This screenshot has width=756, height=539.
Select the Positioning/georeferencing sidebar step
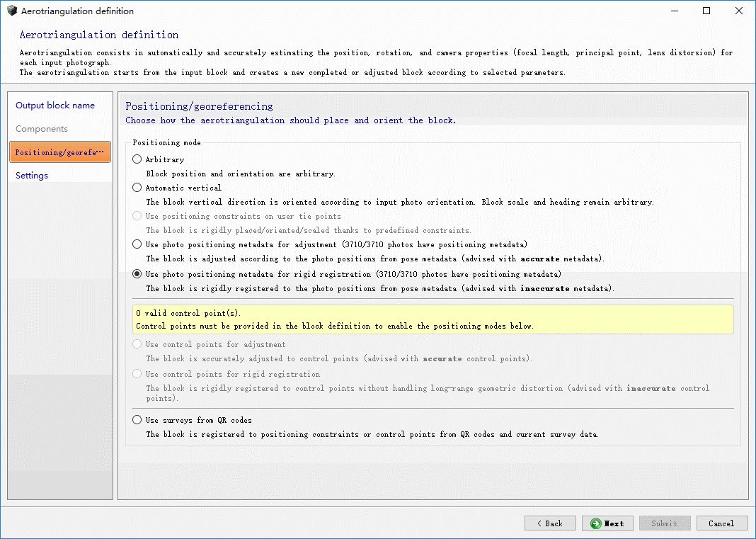(60, 152)
